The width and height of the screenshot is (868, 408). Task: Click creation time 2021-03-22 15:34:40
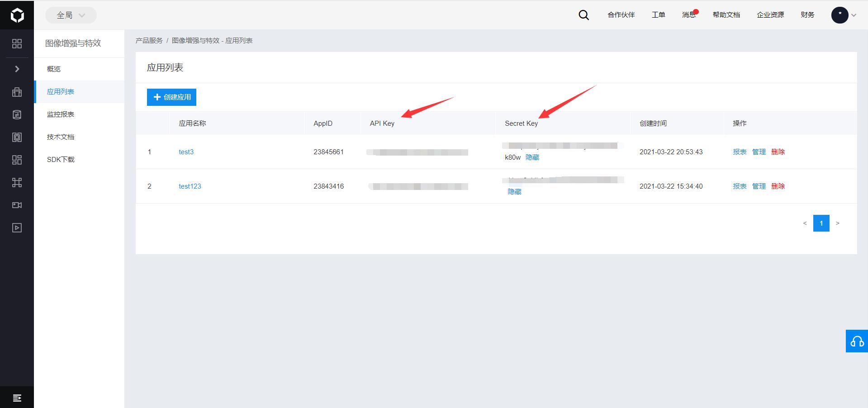coord(671,186)
